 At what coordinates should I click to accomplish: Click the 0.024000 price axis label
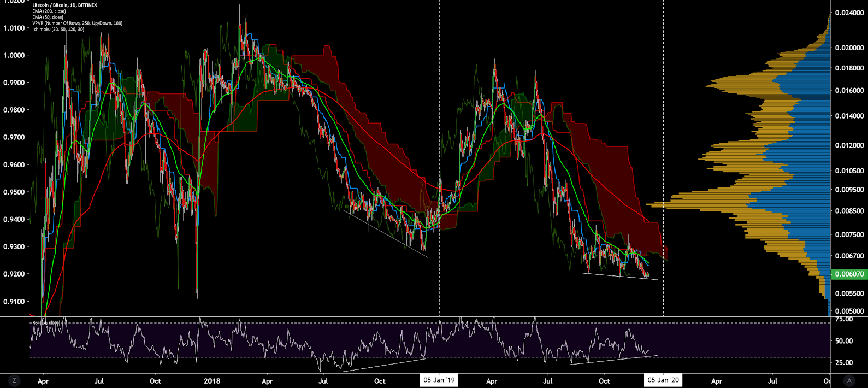pos(849,13)
